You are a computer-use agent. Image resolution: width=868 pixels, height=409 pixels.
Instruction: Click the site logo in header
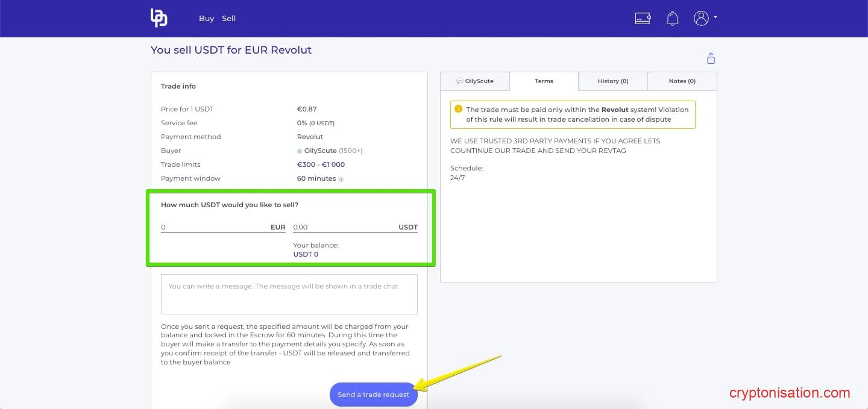point(159,18)
